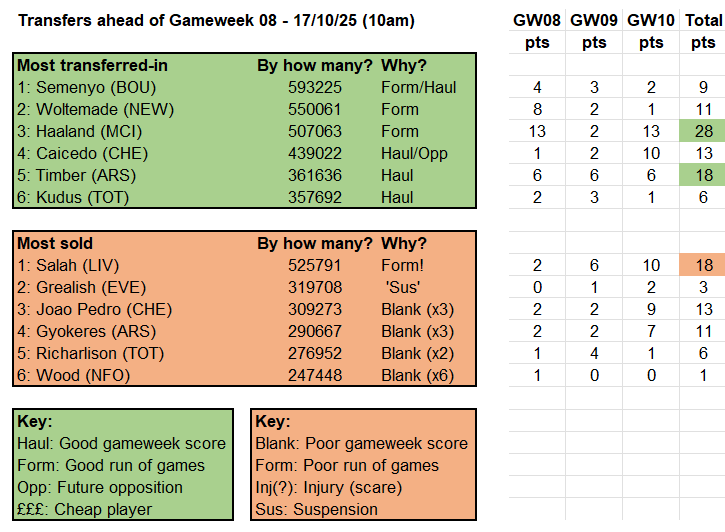Select Timber's green total points cell
This screenshot has height=532, width=725.
pos(703,175)
